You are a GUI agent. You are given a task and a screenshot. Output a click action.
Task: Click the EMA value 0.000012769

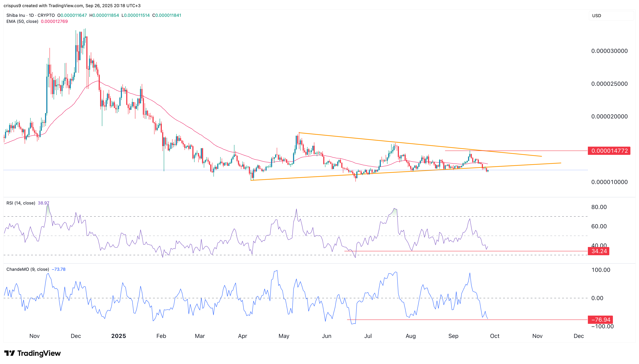click(x=54, y=21)
